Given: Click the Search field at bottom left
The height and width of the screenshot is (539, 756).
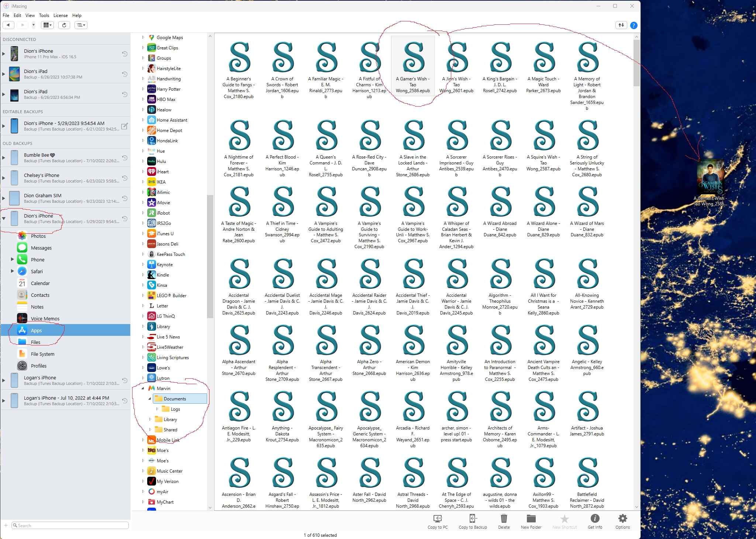Looking at the screenshot, I should [70, 525].
